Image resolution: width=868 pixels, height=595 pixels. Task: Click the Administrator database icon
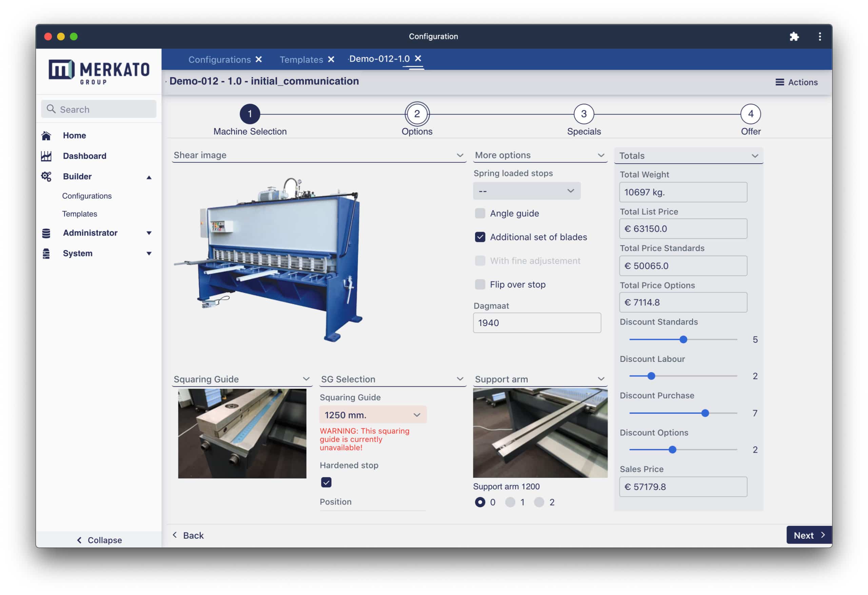46,233
